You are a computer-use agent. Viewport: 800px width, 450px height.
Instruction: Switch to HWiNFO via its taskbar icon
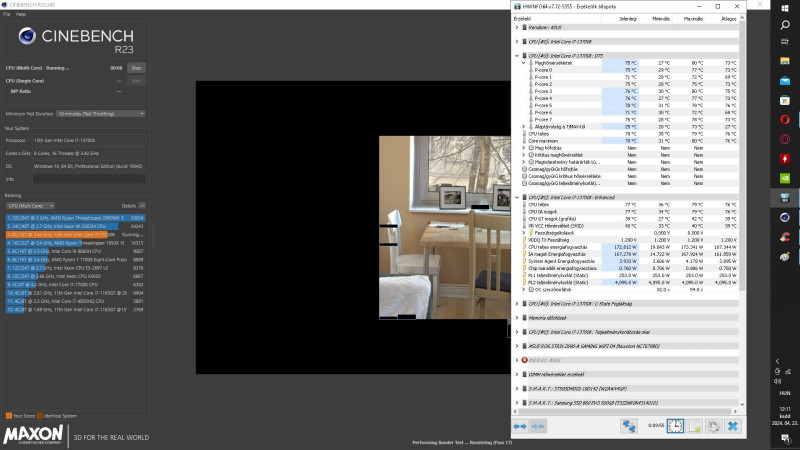pos(785,197)
